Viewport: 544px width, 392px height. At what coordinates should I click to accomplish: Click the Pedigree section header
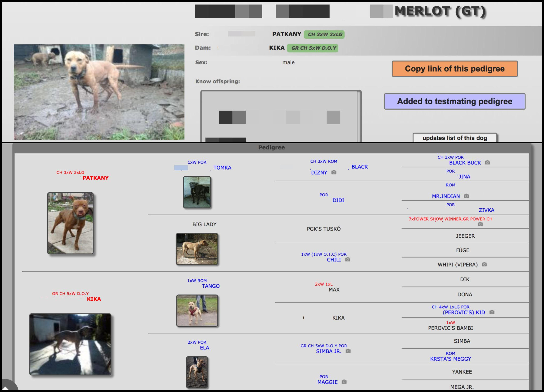point(271,147)
